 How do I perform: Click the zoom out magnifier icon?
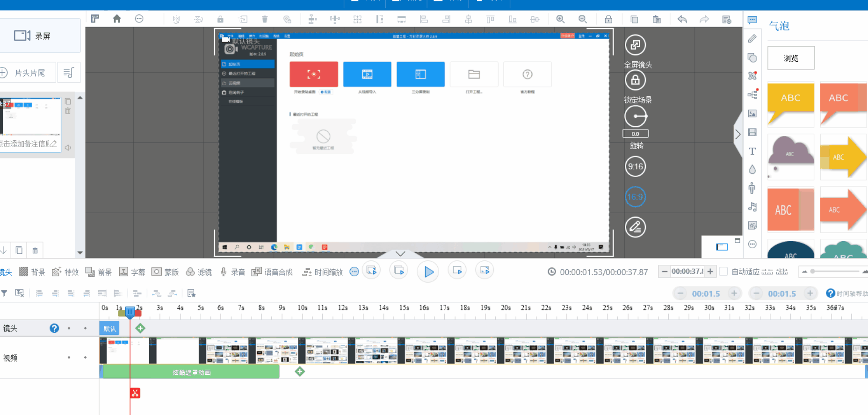click(583, 19)
